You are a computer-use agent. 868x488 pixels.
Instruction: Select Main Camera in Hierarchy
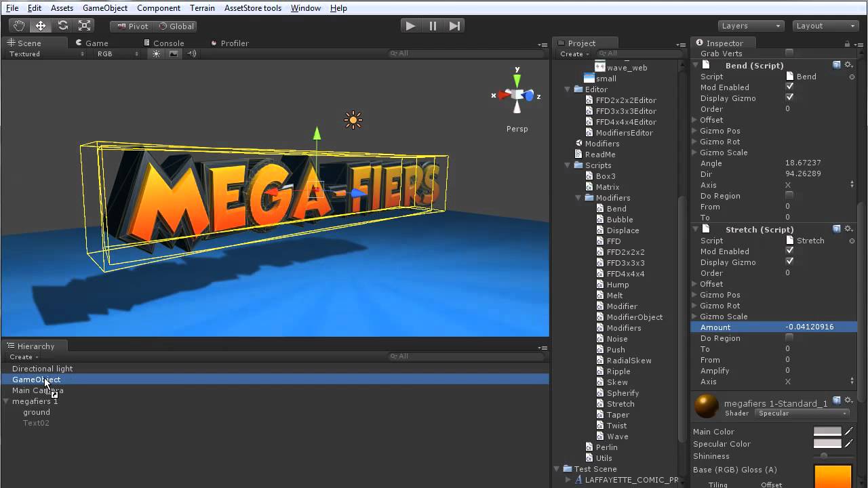point(37,390)
